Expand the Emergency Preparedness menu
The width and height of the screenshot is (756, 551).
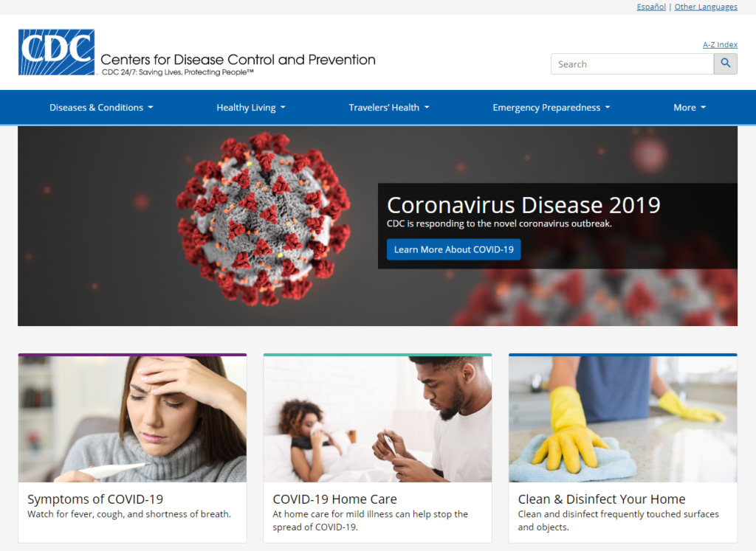click(x=551, y=108)
